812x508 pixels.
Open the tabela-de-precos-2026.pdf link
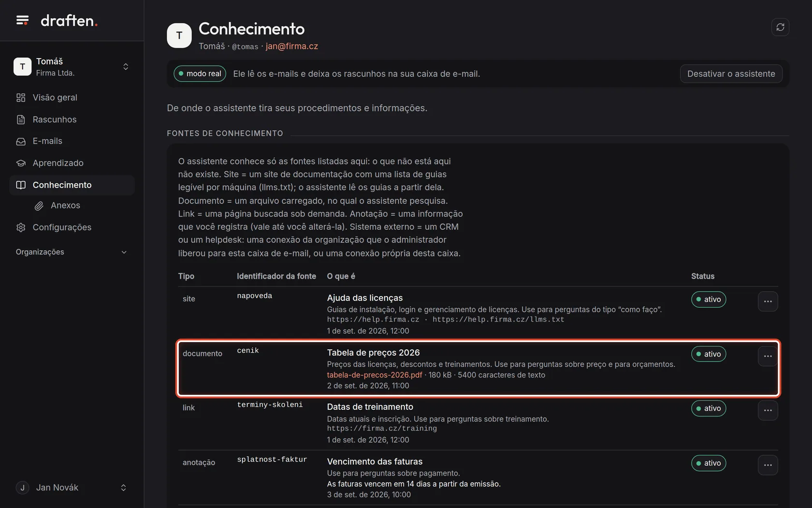pyautogui.click(x=375, y=375)
